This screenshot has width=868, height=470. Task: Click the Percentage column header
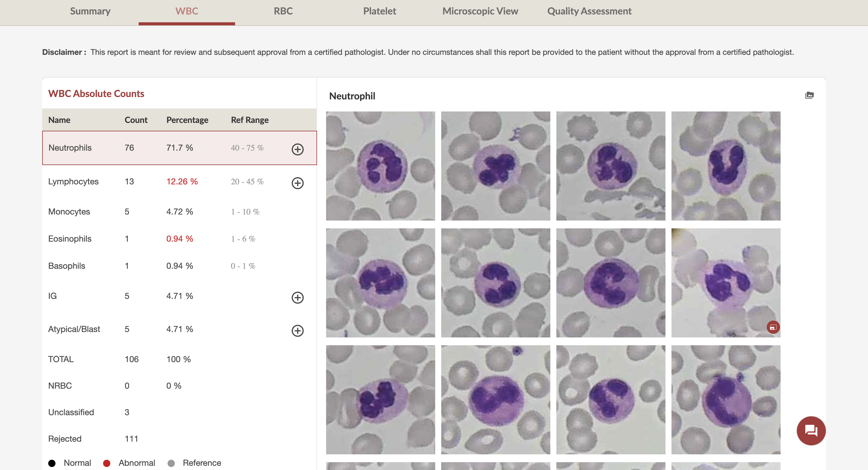[x=187, y=120]
